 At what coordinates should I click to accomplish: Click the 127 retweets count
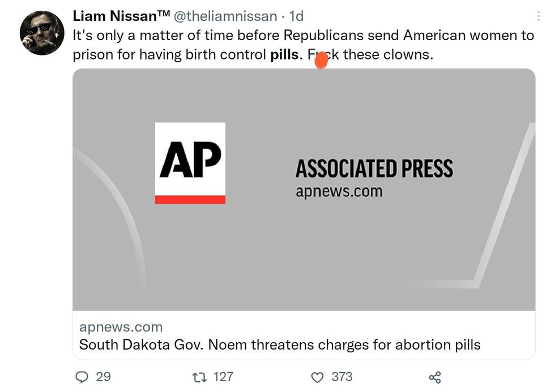click(x=223, y=377)
